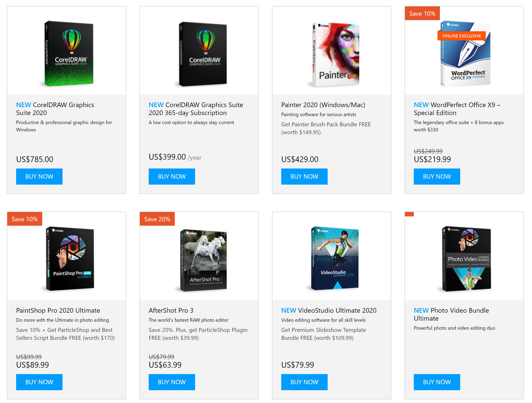Click the Photo Video Bundle Ultimate box image
This screenshot has height=403, width=532.
click(x=466, y=259)
